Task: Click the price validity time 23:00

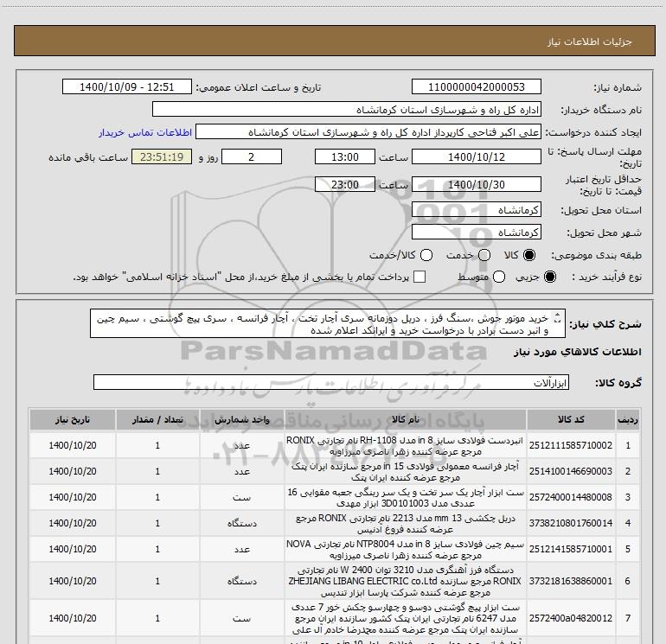Action: tap(345, 185)
